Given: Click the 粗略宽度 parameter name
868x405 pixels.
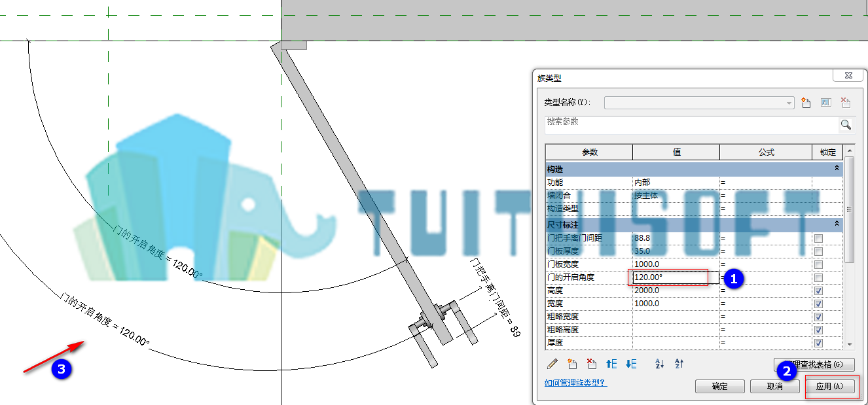Looking at the screenshot, I should [x=563, y=317].
